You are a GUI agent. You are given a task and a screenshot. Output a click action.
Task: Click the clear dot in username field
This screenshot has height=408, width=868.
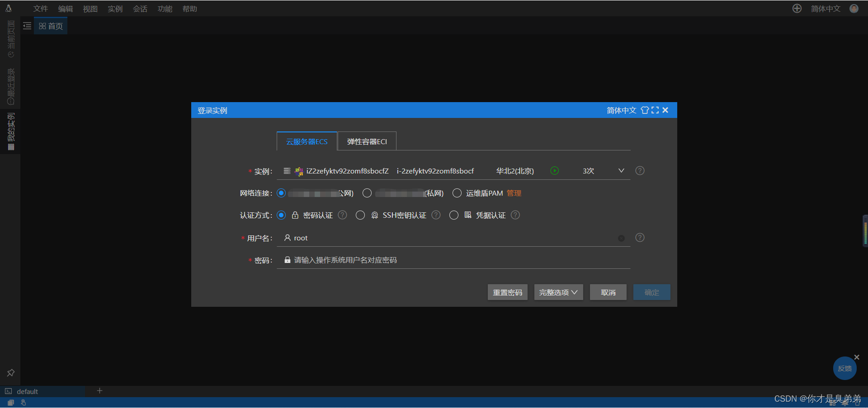point(621,238)
